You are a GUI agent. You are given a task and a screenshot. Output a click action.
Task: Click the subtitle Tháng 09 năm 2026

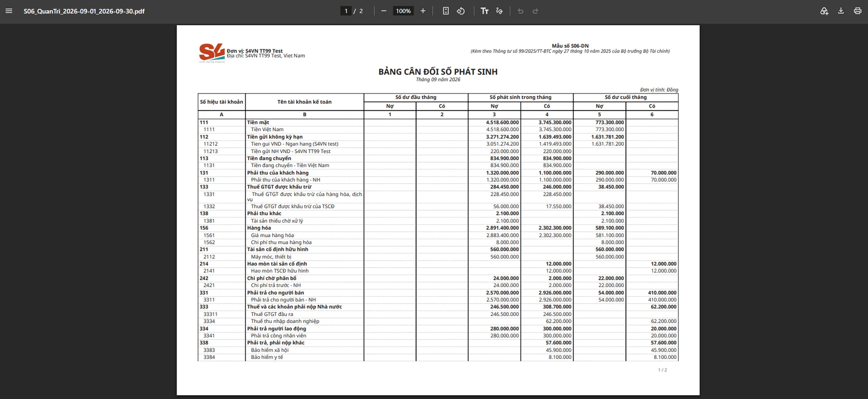tap(438, 80)
